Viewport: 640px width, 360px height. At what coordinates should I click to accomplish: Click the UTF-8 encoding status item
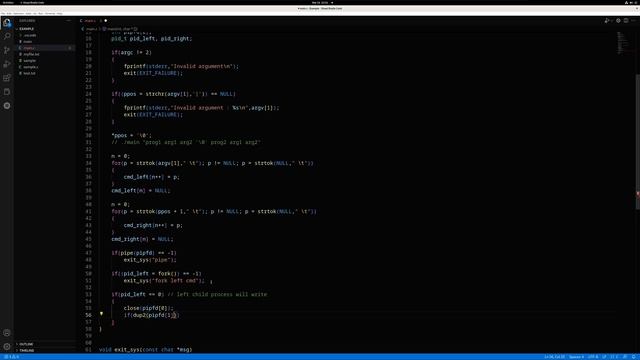[593, 357]
